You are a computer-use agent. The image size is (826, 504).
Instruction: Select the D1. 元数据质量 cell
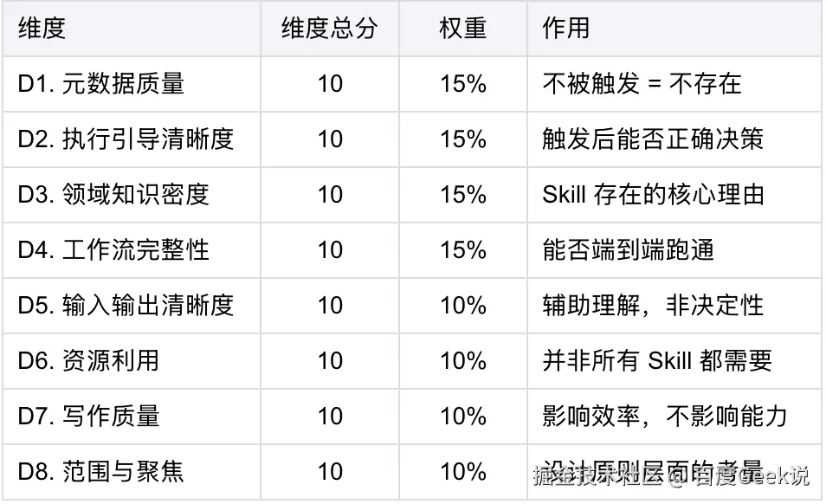click(101, 84)
